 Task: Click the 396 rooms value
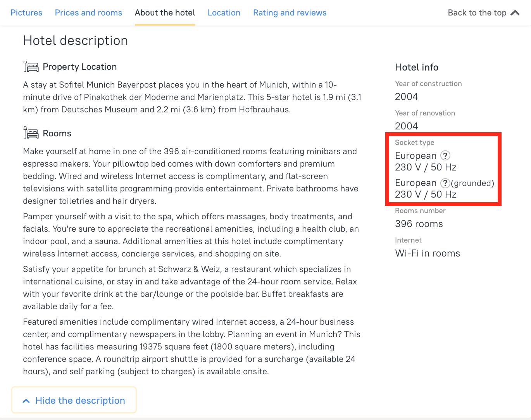click(x=419, y=224)
